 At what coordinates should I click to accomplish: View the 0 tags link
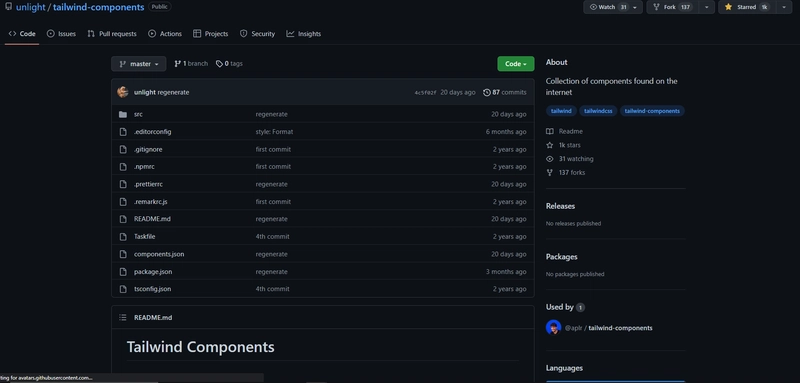pyautogui.click(x=229, y=64)
